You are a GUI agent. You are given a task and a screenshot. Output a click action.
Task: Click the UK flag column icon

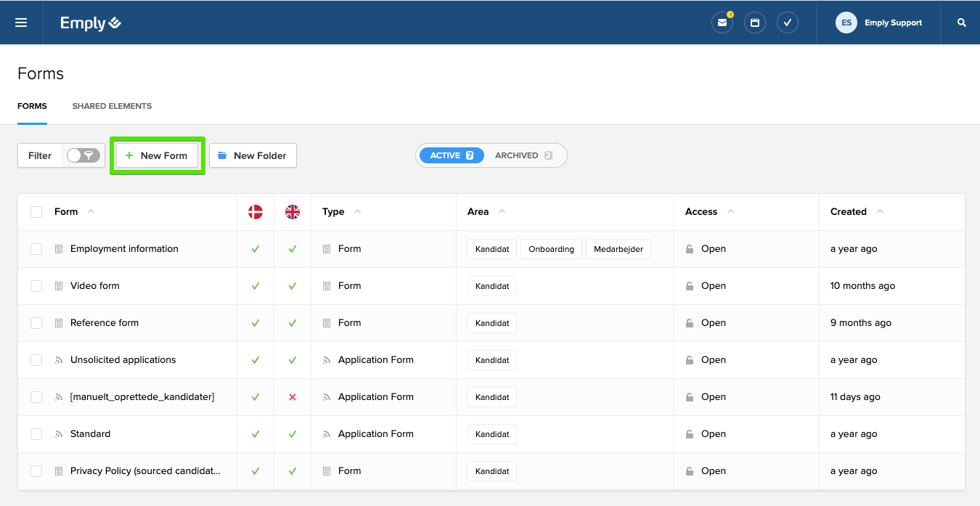click(x=293, y=212)
